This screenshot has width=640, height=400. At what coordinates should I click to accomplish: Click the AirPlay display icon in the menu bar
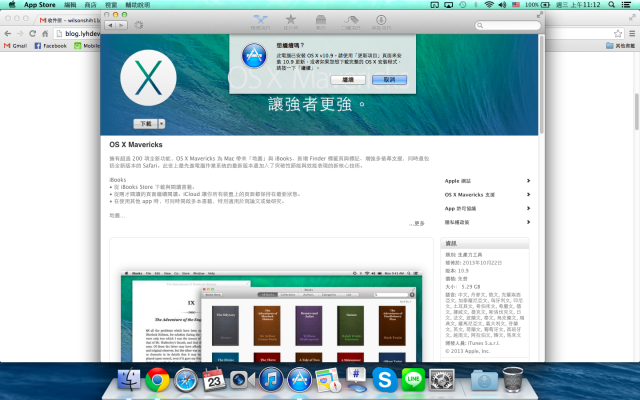tap(449, 5)
